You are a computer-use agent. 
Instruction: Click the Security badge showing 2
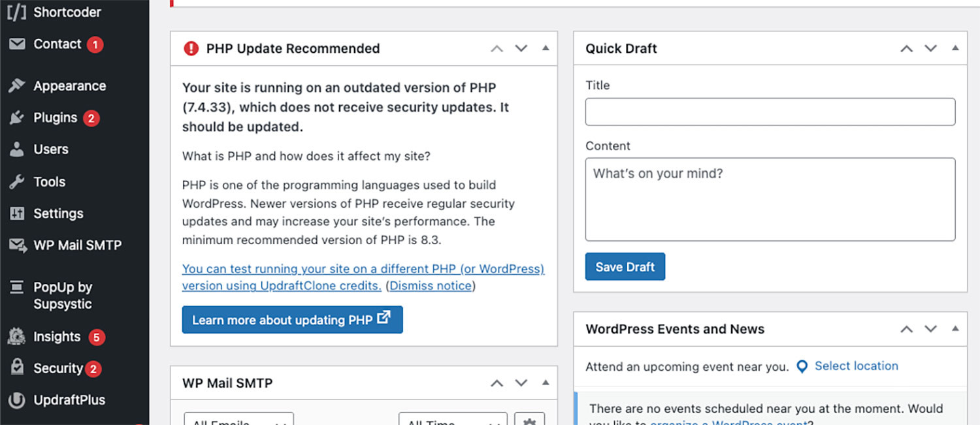point(93,369)
